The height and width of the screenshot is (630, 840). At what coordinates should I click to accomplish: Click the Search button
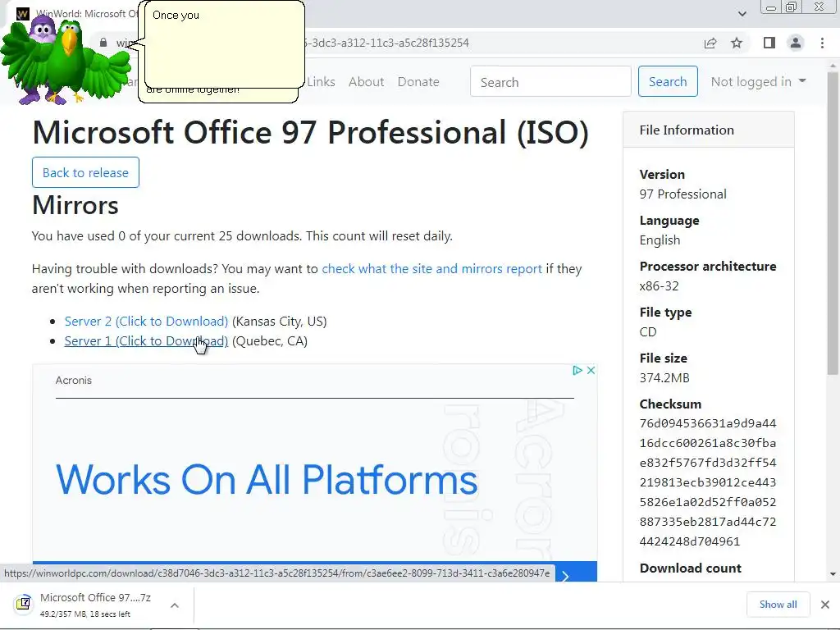(x=668, y=81)
